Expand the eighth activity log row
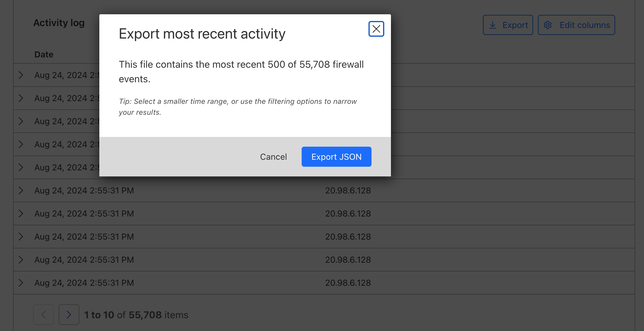Viewport: 644px width, 331px height. pyautogui.click(x=21, y=237)
